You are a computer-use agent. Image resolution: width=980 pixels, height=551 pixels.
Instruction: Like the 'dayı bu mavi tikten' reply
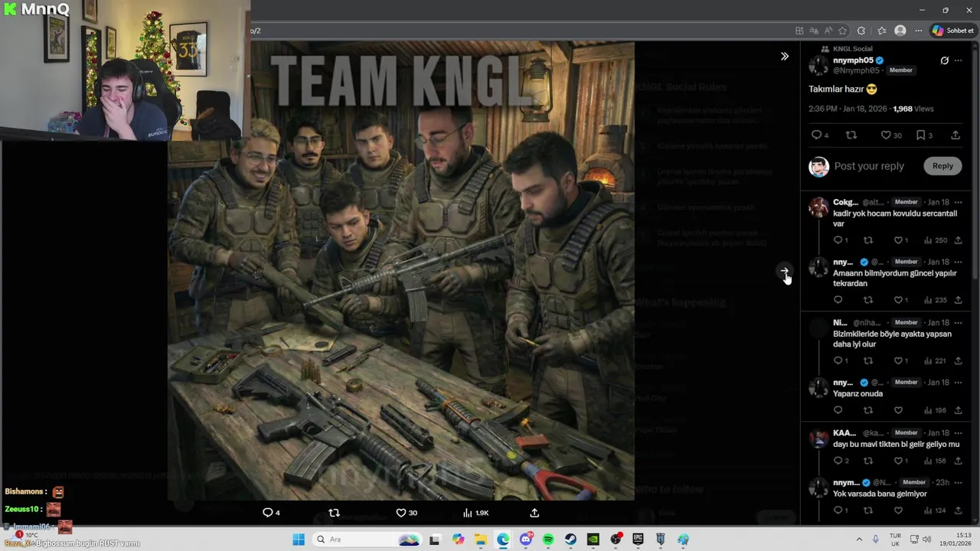pos(898,461)
